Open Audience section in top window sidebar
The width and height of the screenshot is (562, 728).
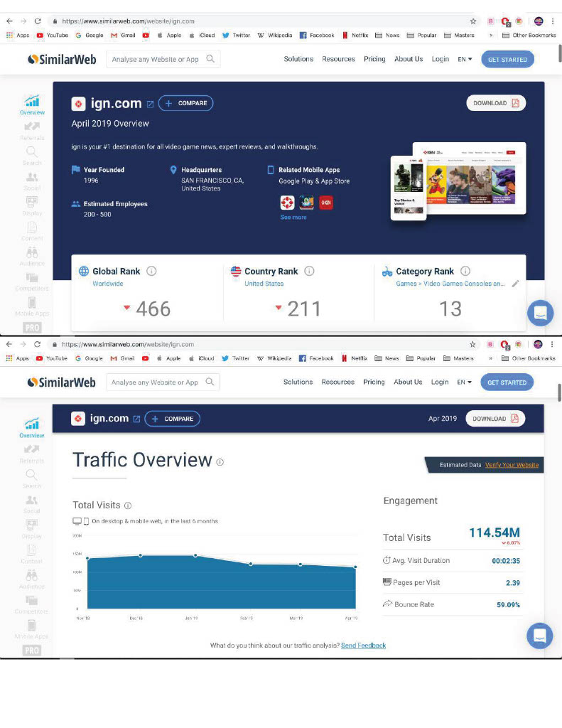(32, 256)
